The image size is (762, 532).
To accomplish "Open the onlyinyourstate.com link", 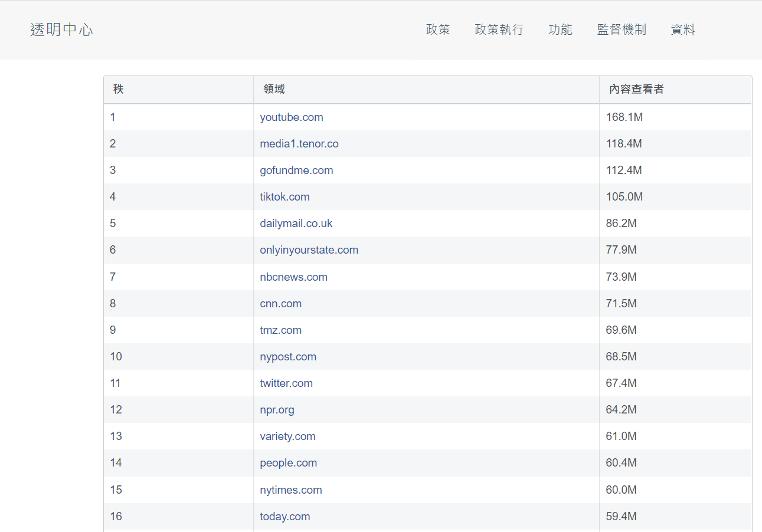I will click(309, 250).
